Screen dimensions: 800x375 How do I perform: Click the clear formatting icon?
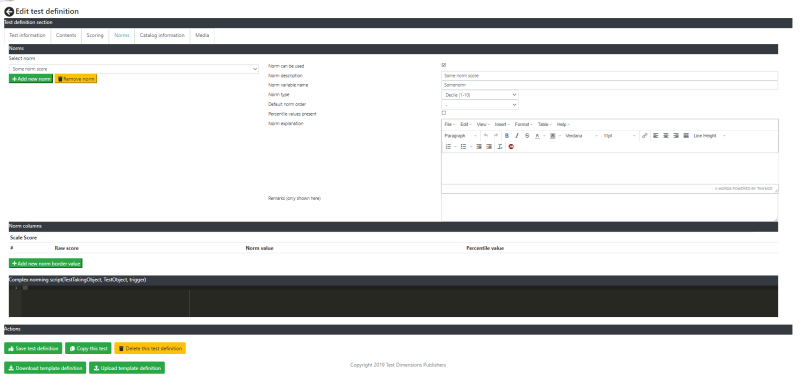[500, 146]
